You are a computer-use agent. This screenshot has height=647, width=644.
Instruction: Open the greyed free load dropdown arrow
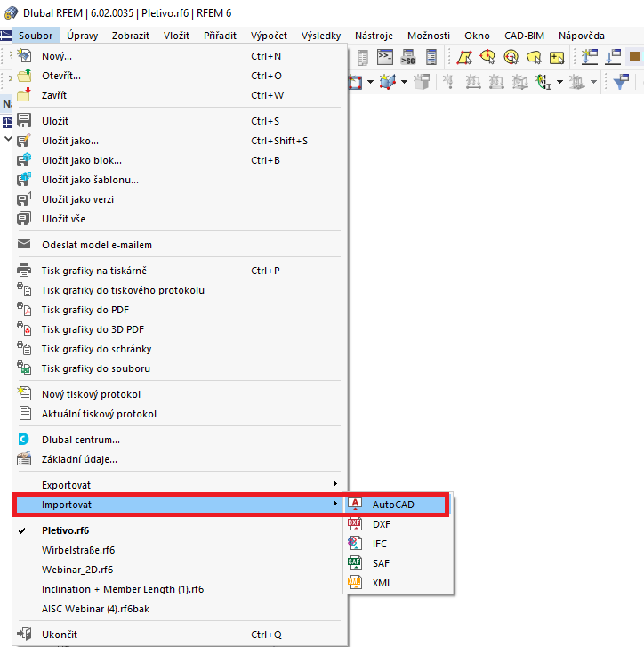[593, 82]
